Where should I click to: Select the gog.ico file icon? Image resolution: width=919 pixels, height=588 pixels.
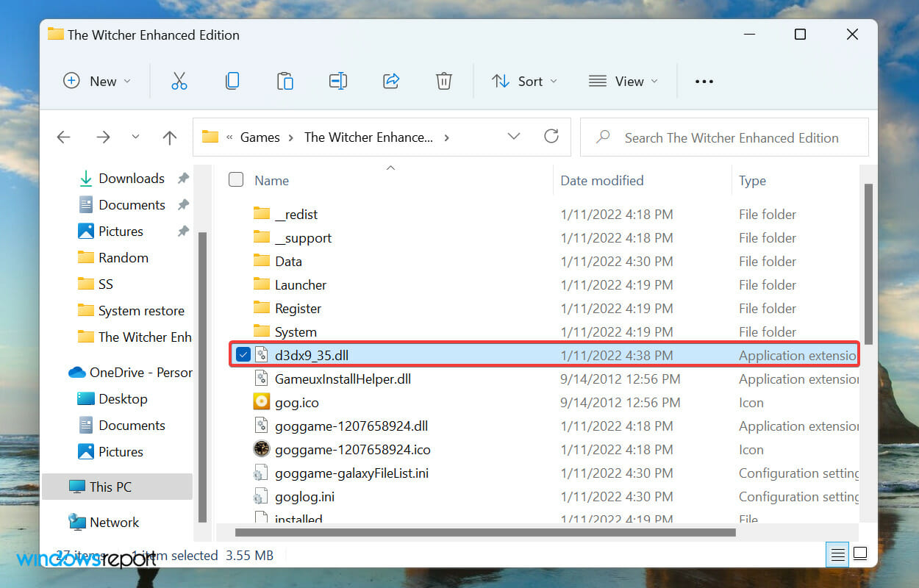click(262, 402)
